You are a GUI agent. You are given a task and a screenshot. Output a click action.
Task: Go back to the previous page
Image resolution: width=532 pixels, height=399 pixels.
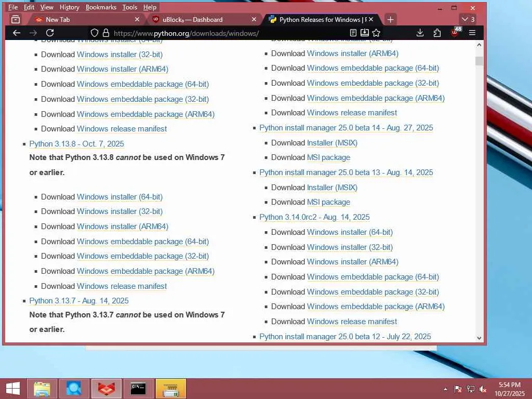coord(16,33)
